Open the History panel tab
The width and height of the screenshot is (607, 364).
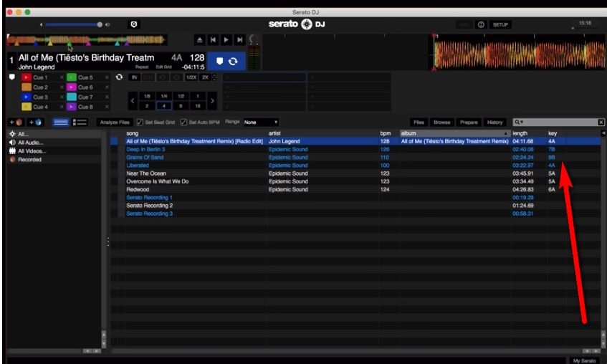tap(494, 123)
